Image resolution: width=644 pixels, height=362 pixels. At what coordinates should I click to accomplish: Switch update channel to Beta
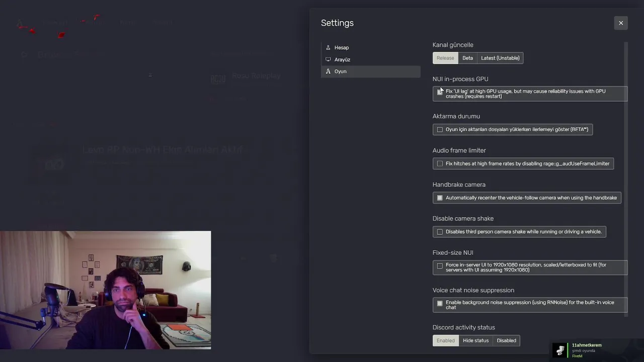(x=467, y=58)
